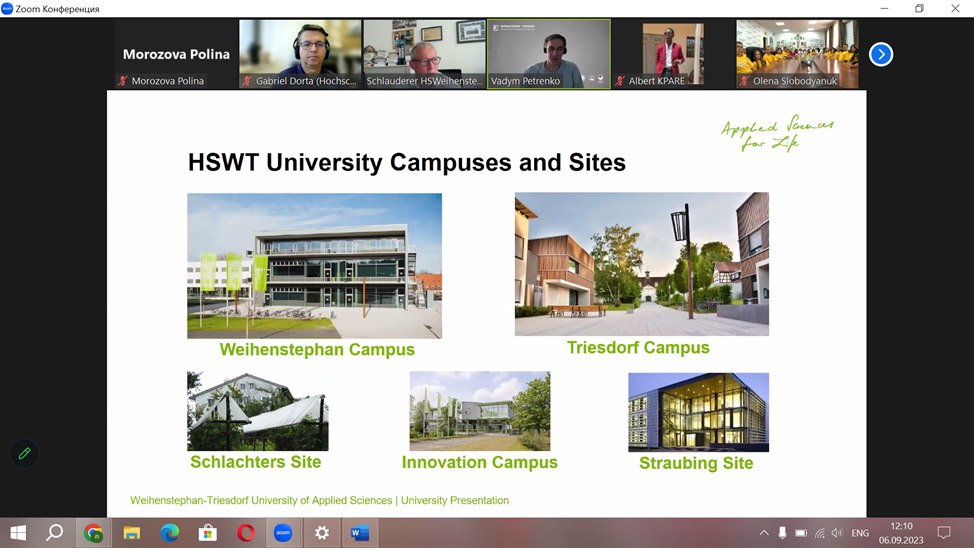The width and height of the screenshot is (974, 548).
Task: Select Olena Slobodyanuk's video tile
Action: click(797, 54)
